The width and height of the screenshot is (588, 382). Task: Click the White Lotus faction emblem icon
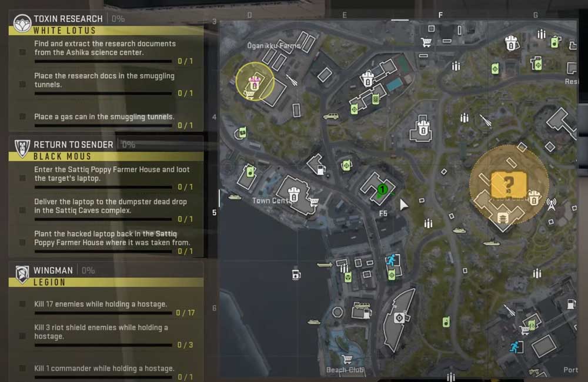coord(22,24)
